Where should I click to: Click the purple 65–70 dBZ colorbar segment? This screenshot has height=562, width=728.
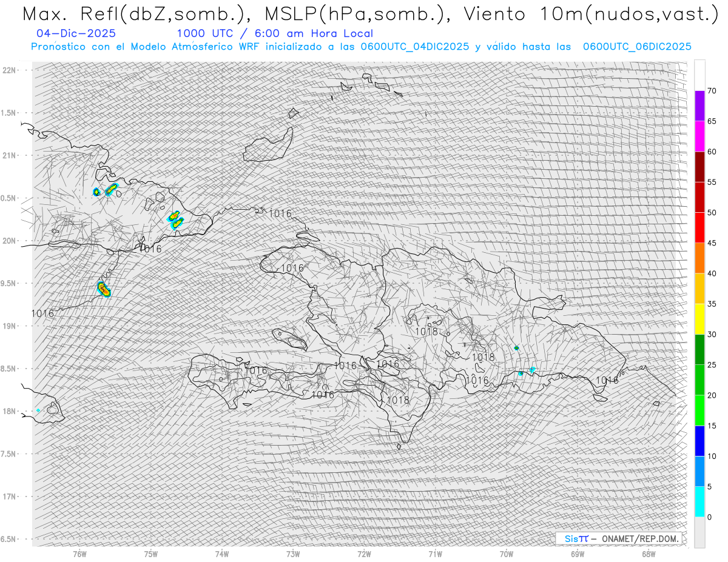[x=699, y=105]
